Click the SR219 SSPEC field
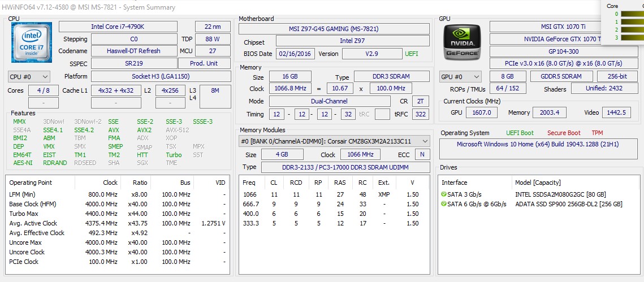This screenshot has width=644, height=282. [x=134, y=64]
